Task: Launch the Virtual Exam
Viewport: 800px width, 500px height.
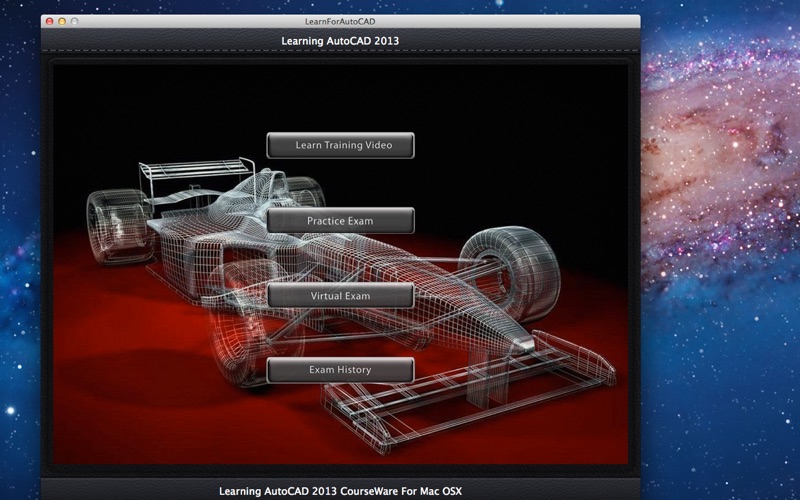Action: (x=340, y=296)
